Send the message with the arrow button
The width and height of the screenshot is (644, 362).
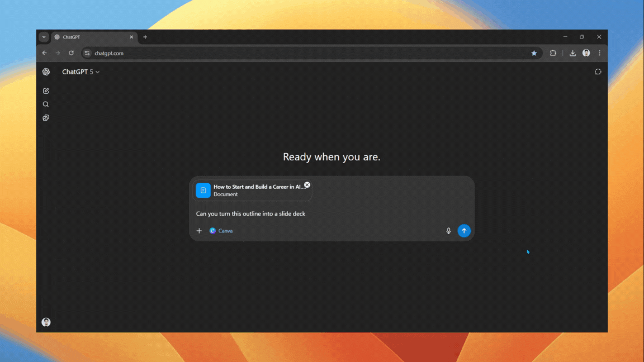[464, 230]
